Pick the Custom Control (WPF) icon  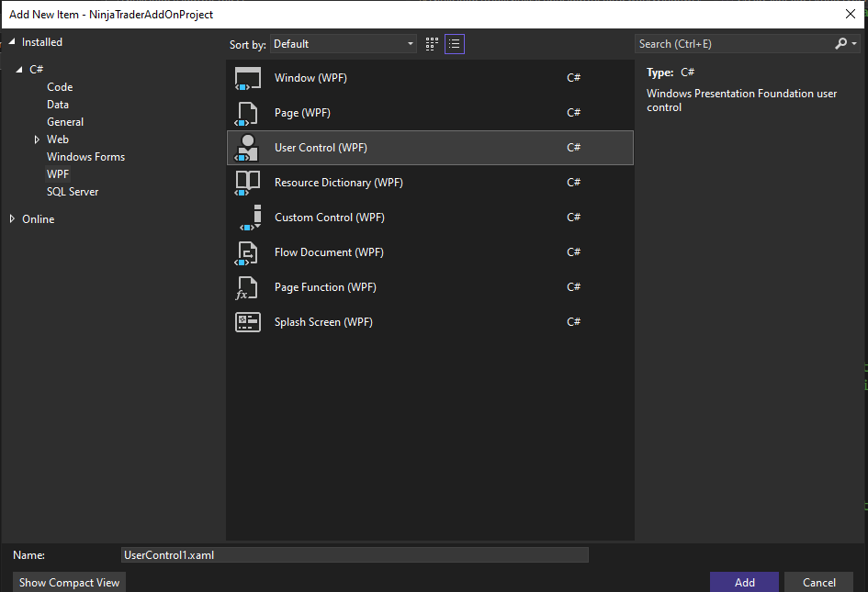click(x=248, y=218)
